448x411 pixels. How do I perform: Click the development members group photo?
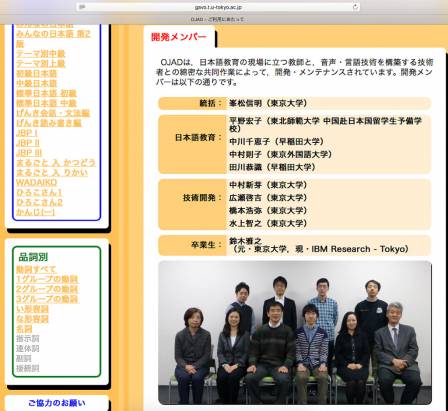coord(295,333)
